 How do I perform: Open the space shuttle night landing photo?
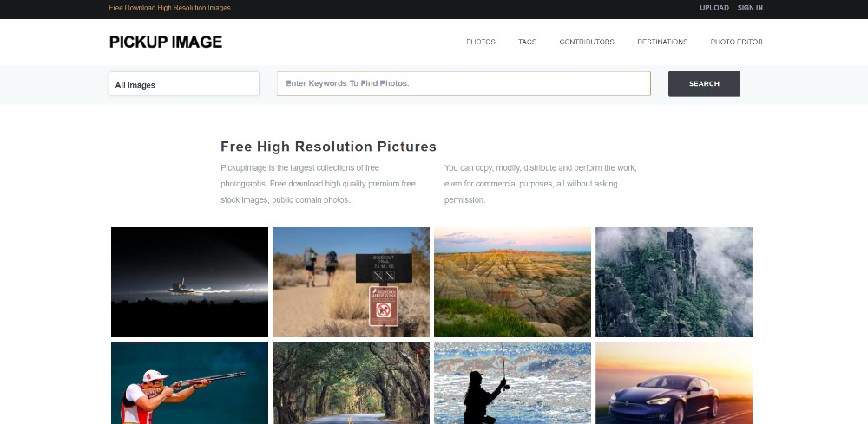189,282
